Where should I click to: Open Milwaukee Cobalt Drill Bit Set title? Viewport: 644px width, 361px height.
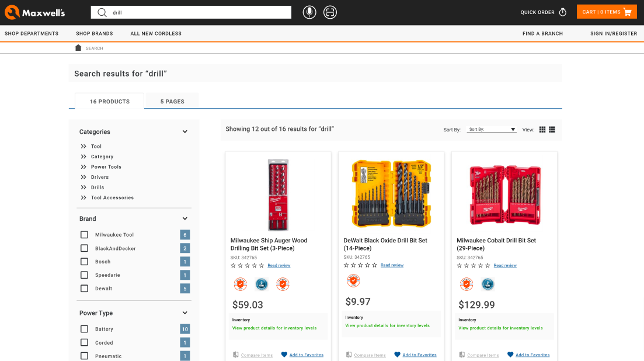coord(496,244)
